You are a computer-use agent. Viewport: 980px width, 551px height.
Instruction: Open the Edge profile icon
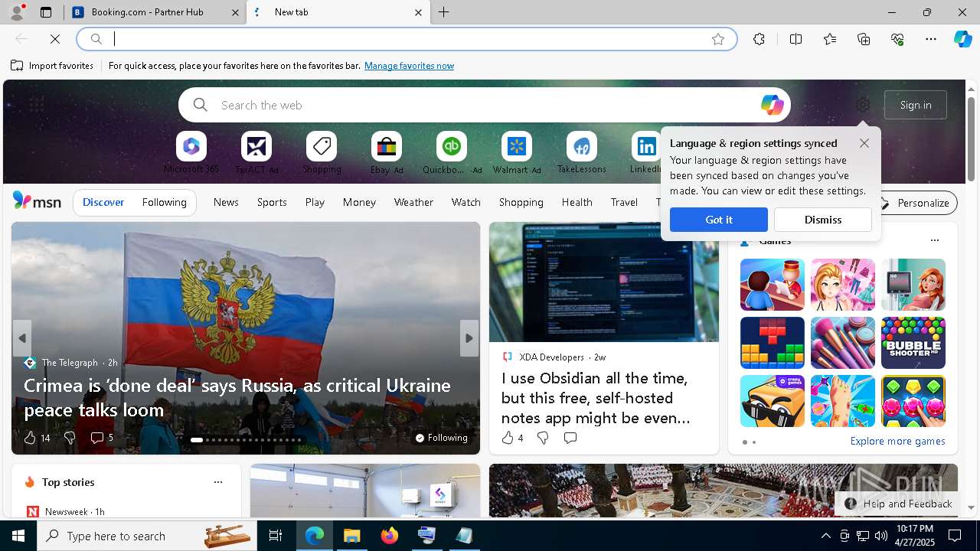tap(17, 12)
